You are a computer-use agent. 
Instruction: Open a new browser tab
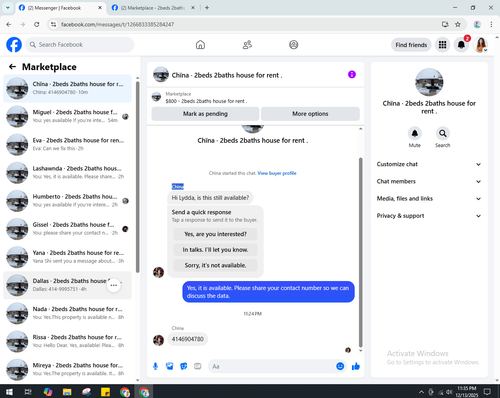tap(207, 8)
